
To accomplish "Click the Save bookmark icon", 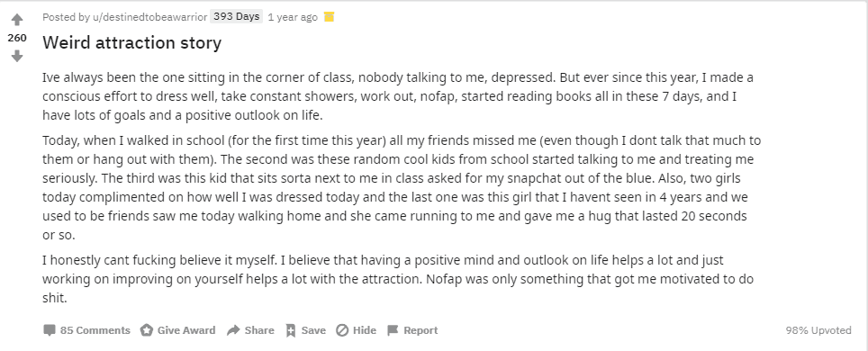I will click(291, 330).
